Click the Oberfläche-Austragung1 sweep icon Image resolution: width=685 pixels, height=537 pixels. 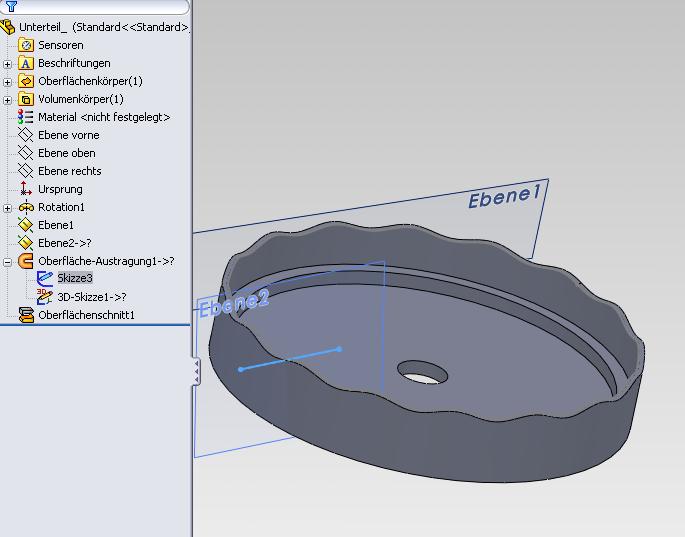tap(26, 261)
